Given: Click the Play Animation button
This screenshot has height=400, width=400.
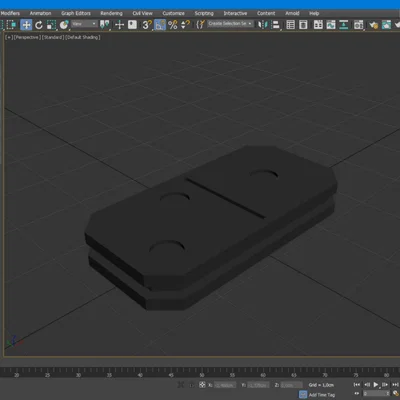Looking at the screenshot, I should pos(376,385).
